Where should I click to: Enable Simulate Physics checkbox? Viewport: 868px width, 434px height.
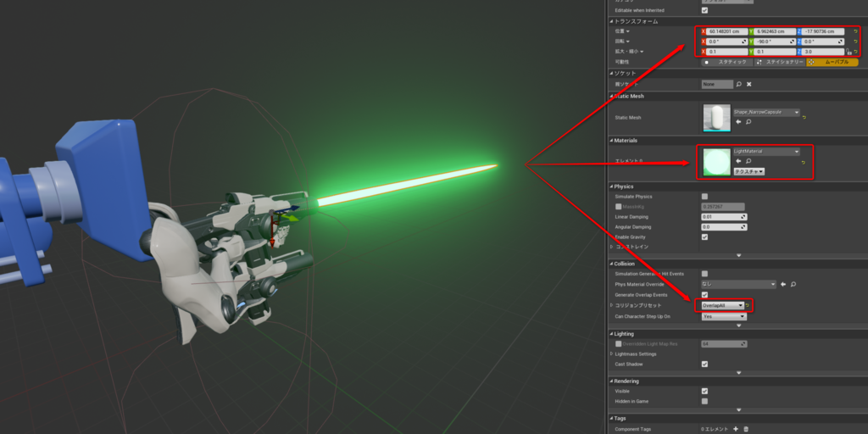click(704, 197)
